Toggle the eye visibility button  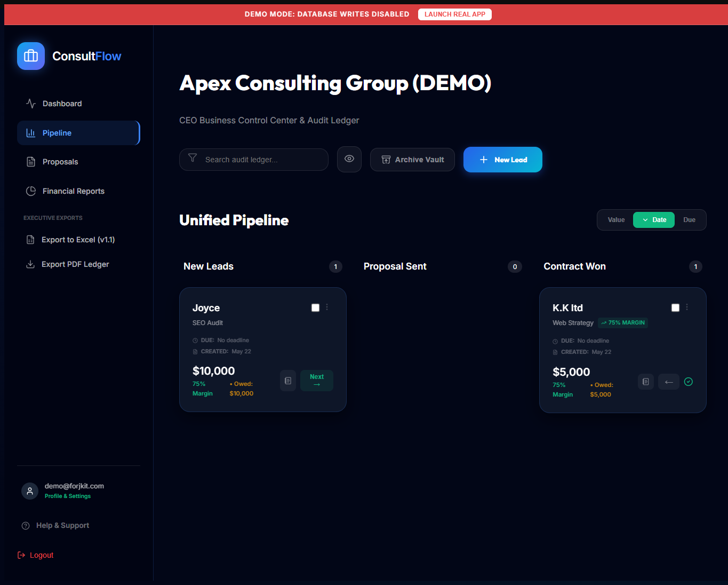pyautogui.click(x=349, y=159)
